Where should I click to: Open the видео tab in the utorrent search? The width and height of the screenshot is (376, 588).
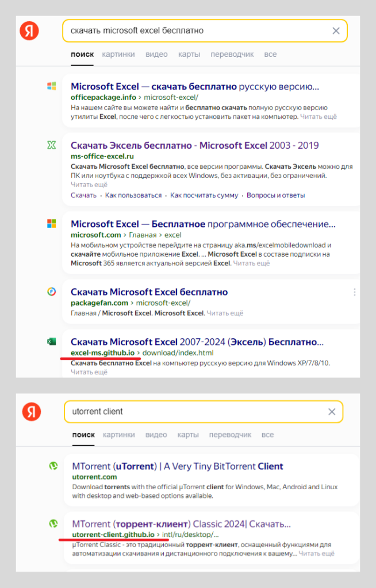point(156,435)
